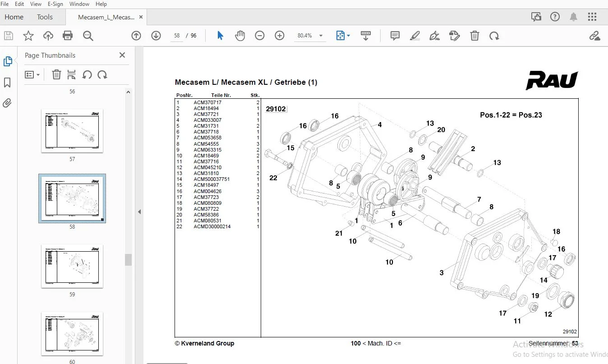This screenshot has width=608, height=364.
Task: Enable scrolling mode via the keyboard-arrow icon
Action: (x=366, y=36)
